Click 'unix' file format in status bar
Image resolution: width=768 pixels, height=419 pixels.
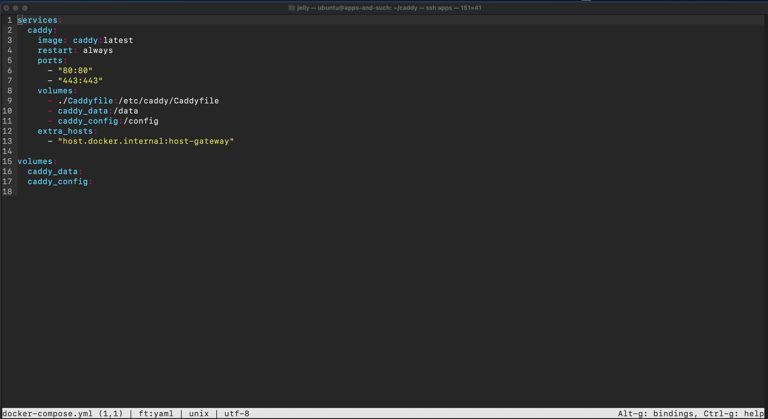coord(199,414)
